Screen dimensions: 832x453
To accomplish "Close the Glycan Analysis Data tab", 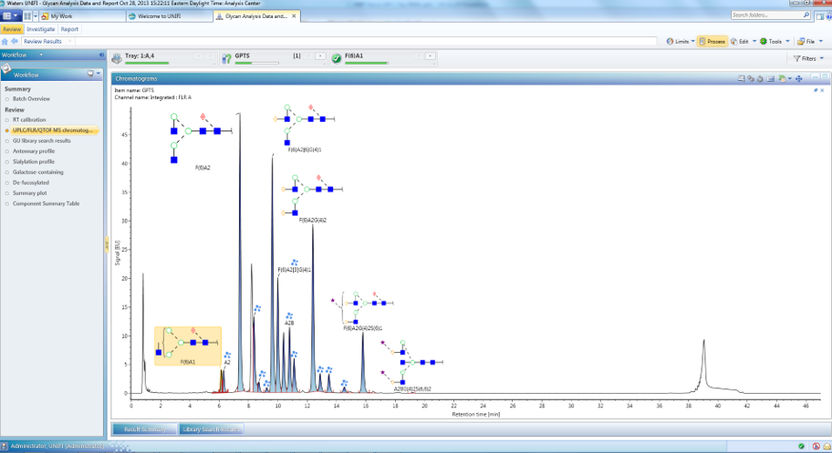I will 294,16.
